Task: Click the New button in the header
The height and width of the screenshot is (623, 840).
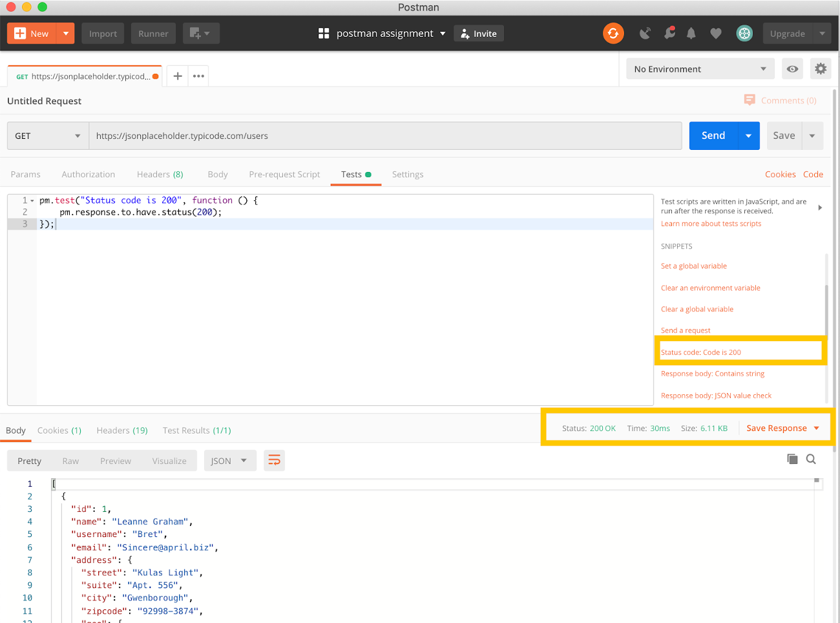Action: 32,34
